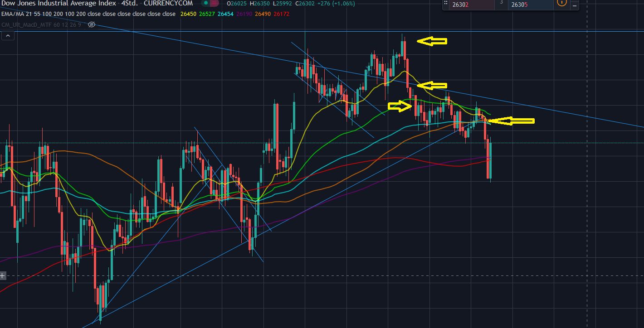Screen dimensions: 644x328
Task: Click the yellow EMA value 26450
Action: coord(188,14)
